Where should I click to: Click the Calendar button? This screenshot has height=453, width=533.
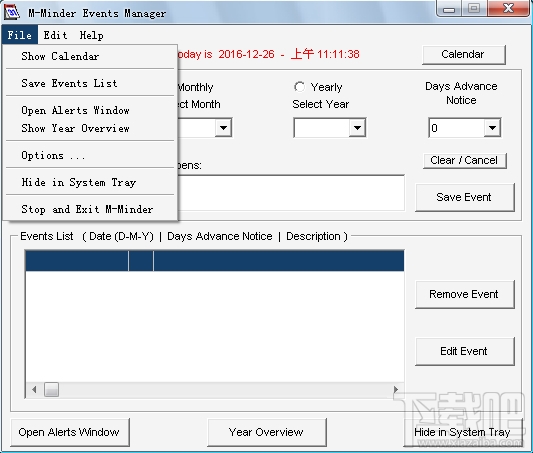pos(464,54)
